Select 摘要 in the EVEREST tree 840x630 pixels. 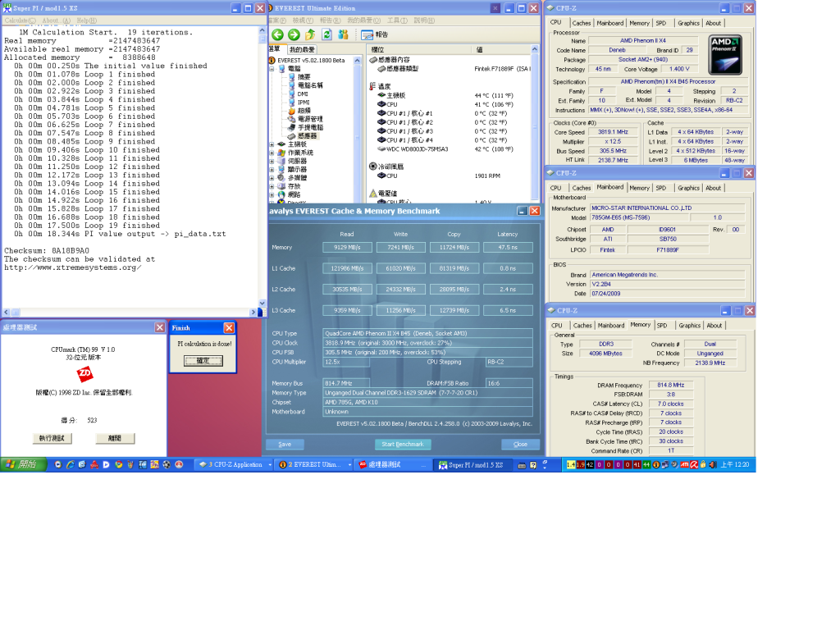[x=304, y=77]
